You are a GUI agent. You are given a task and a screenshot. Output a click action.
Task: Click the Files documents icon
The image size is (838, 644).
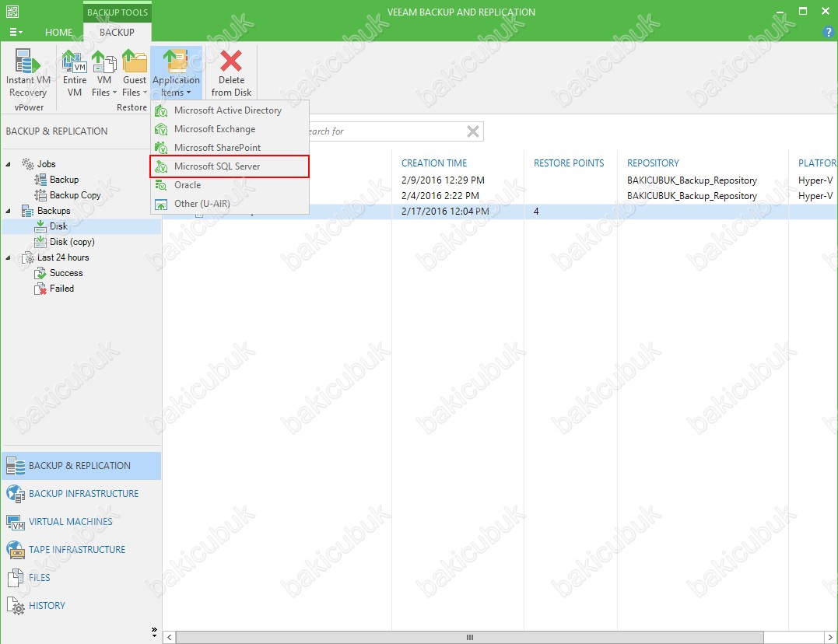point(16,578)
